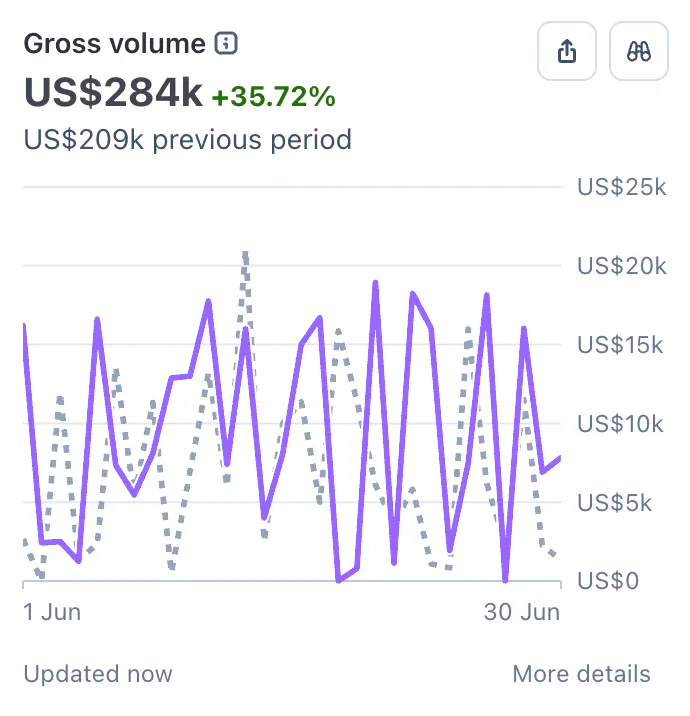Click the US$284k total value
690x716 pixels.
113,92
